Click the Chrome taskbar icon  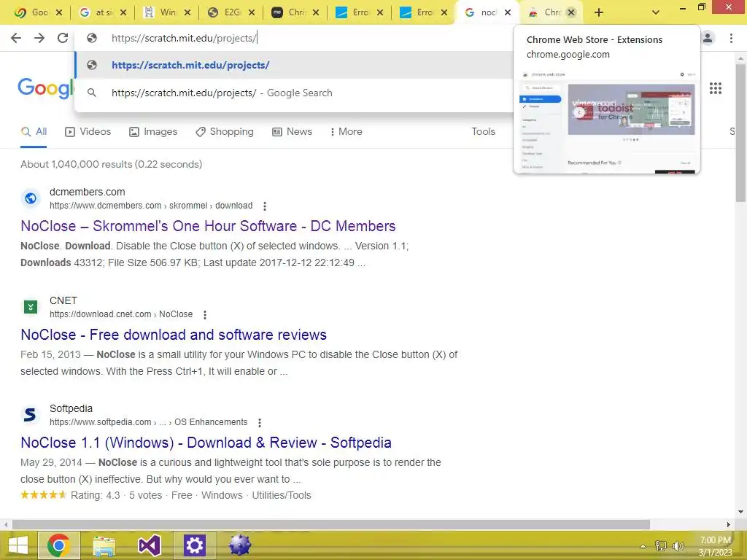[x=58, y=545]
